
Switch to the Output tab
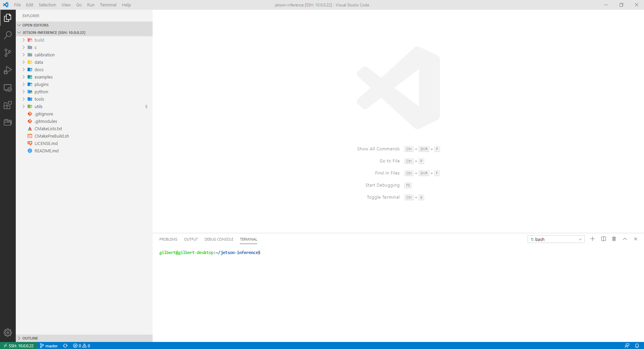(x=191, y=239)
